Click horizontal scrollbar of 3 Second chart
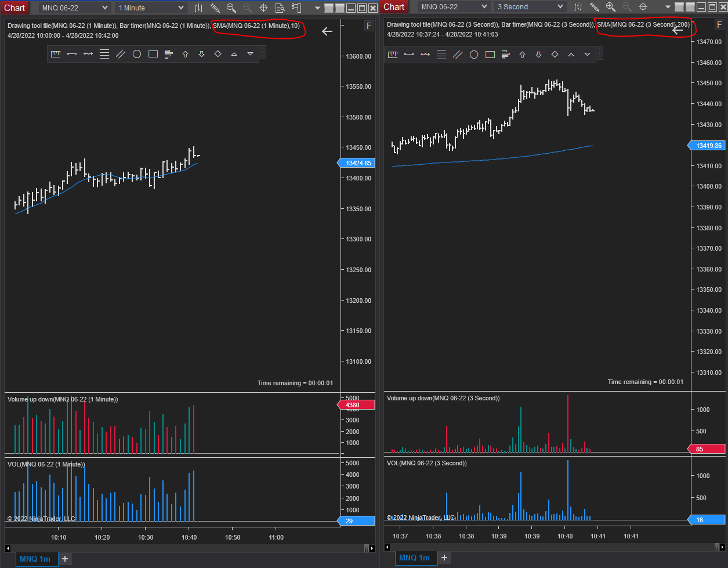 point(555,547)
